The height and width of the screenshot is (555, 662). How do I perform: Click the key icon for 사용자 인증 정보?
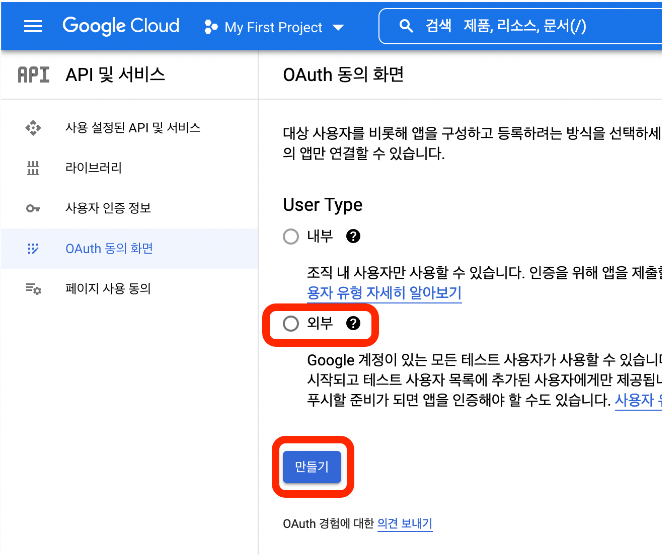point(33,208)
